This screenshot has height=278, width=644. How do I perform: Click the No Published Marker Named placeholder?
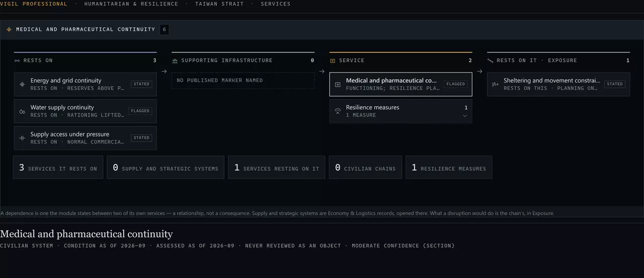pos(243,81)
